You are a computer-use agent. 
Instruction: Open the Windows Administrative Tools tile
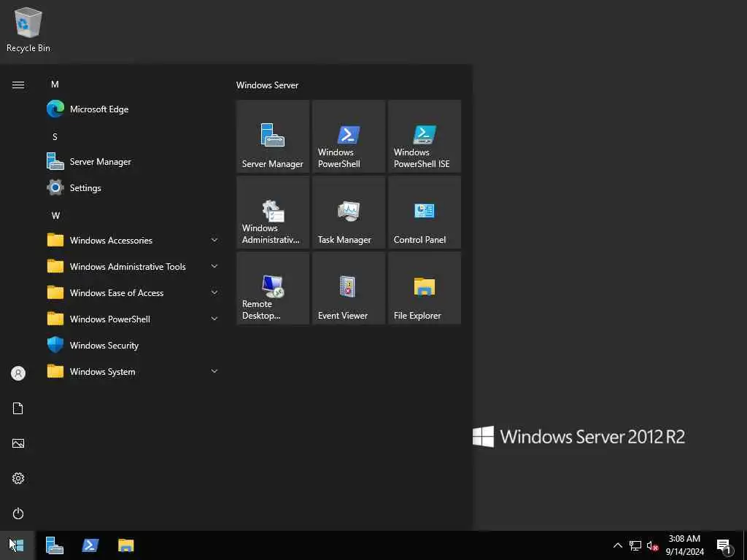pyautogui.click(x=273, y=212)
